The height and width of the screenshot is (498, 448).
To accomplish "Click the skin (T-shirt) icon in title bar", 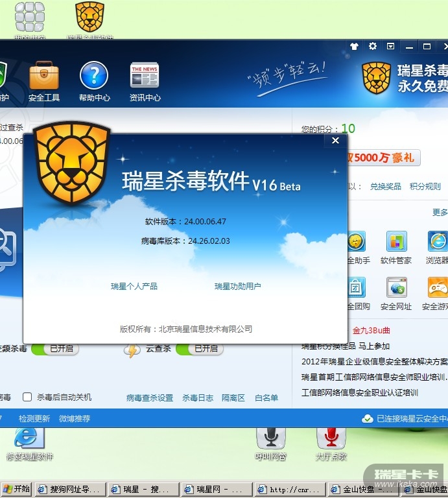I will (x=354, y=47).
